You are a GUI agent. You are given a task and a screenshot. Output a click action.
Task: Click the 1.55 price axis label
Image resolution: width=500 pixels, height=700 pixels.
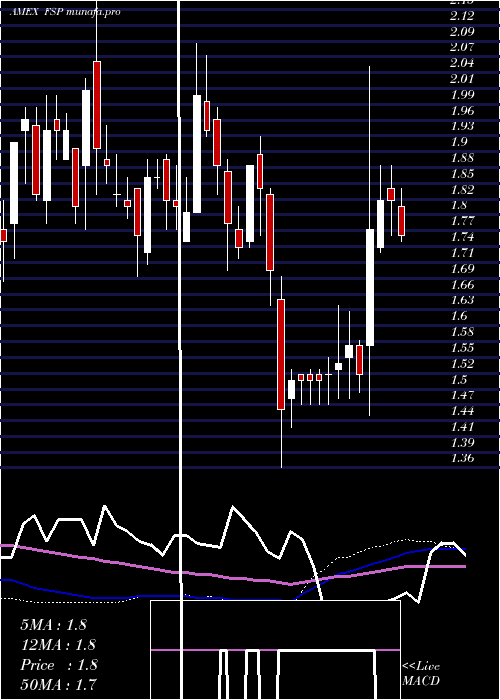pyautogui.click(x=462, y=348)
